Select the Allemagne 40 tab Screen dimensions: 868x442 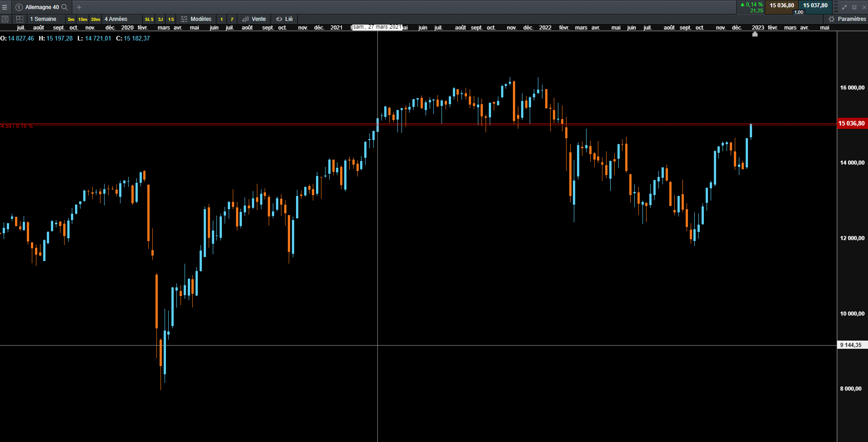[42, 7]
